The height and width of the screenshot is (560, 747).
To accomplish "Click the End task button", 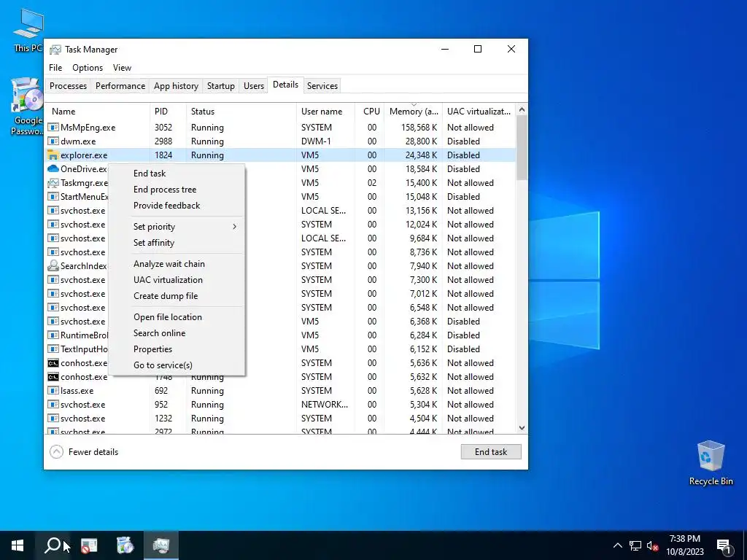I will click(491, 452).
